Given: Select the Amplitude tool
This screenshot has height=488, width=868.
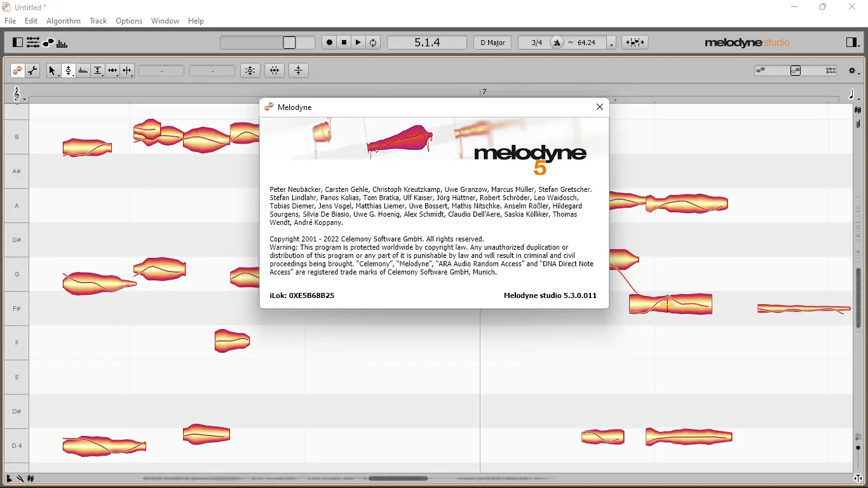Looking at the screenshot, I should [x=98, y=71].
